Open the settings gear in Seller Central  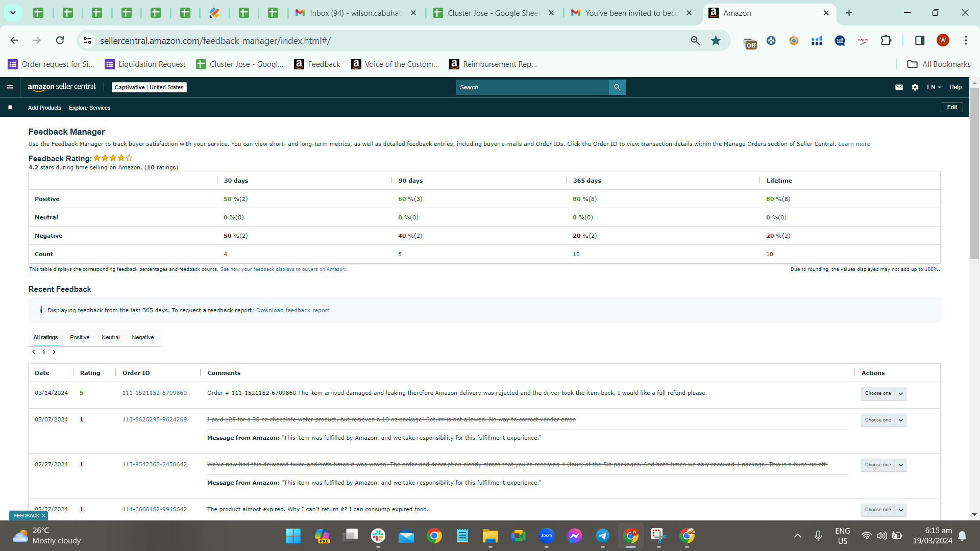click(915, 87)
